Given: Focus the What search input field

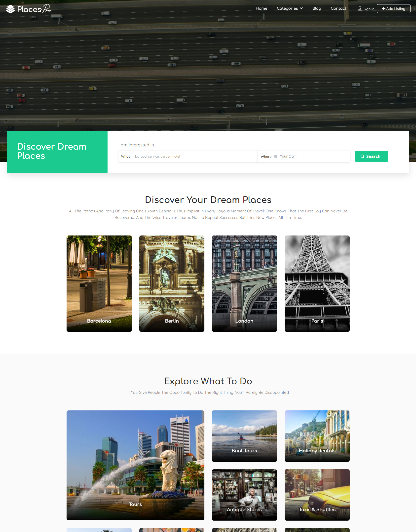Looking at the screenshot, I should [x=194, y=157].
